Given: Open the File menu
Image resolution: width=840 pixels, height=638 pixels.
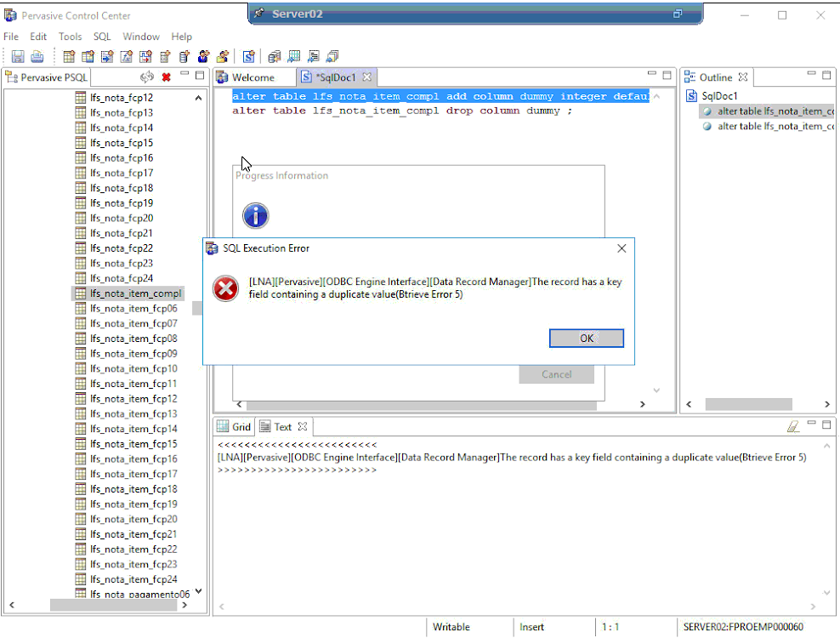Looking at the screenshot, I should [x=11, y=37].
